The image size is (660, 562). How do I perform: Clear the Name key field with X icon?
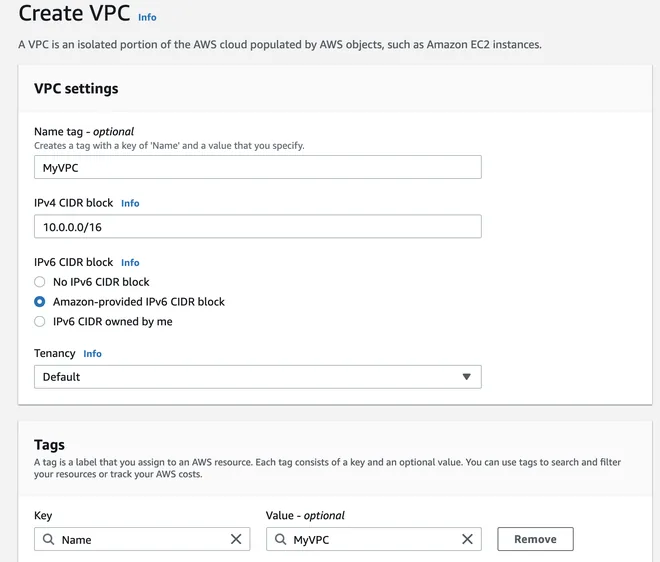(x=236, y=539)
